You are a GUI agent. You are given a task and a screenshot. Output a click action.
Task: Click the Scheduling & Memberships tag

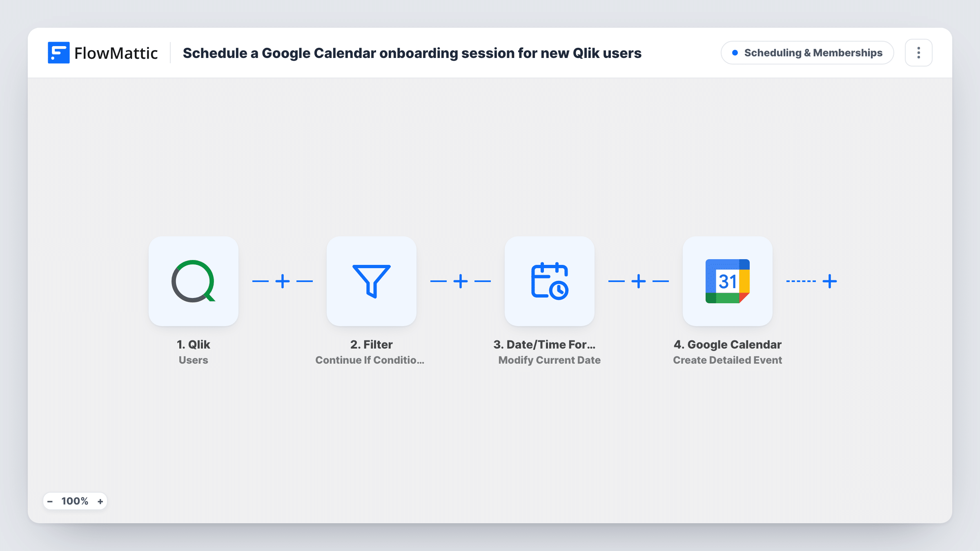tap(807, 53)
